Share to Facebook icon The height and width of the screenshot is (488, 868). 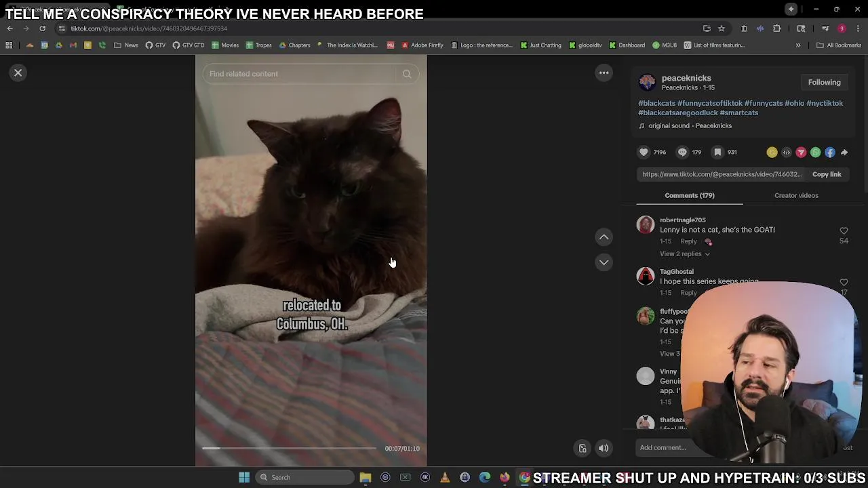[830, 152]
